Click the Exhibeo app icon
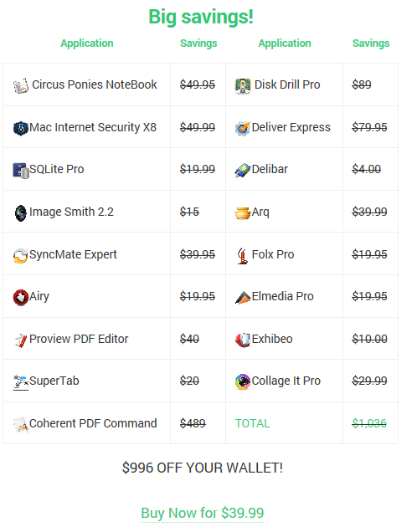 pos(243,340)
